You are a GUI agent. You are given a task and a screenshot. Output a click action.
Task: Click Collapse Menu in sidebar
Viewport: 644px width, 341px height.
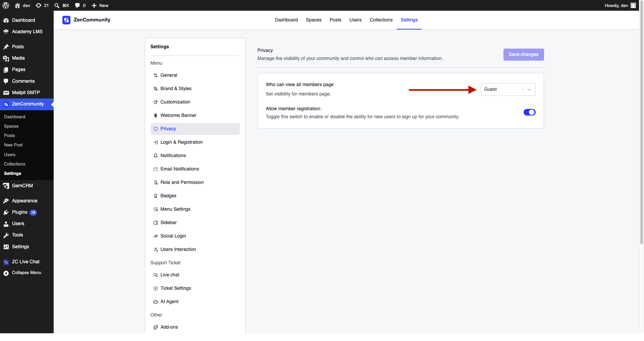[27, 273]
